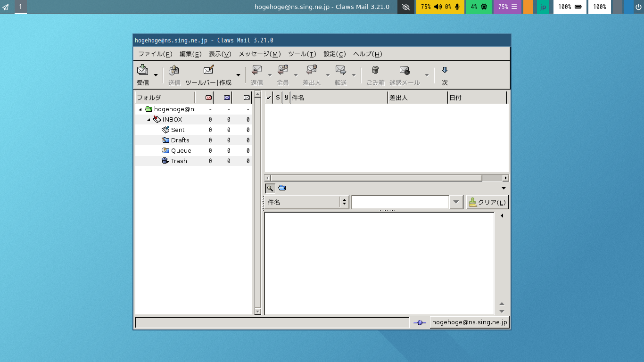Screen dimensions: 644x362
Task: Click the left-pointing arrow beside message view
Action: 502,216
